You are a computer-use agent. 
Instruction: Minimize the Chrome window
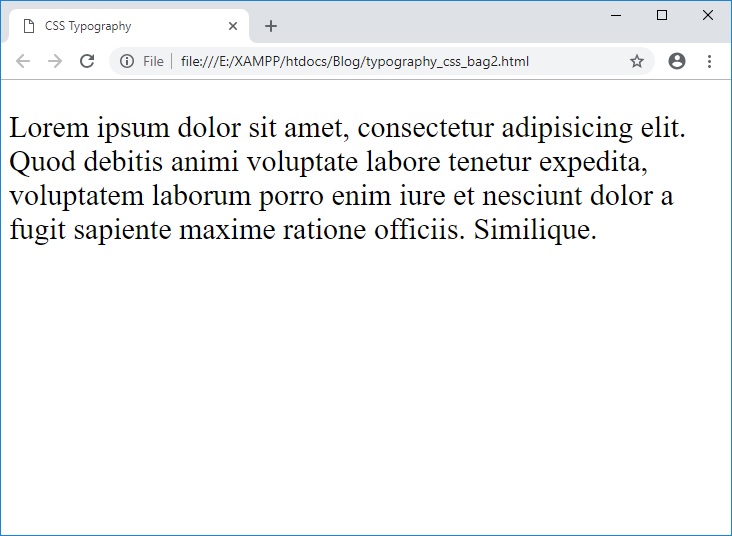(x=615, y=15)
